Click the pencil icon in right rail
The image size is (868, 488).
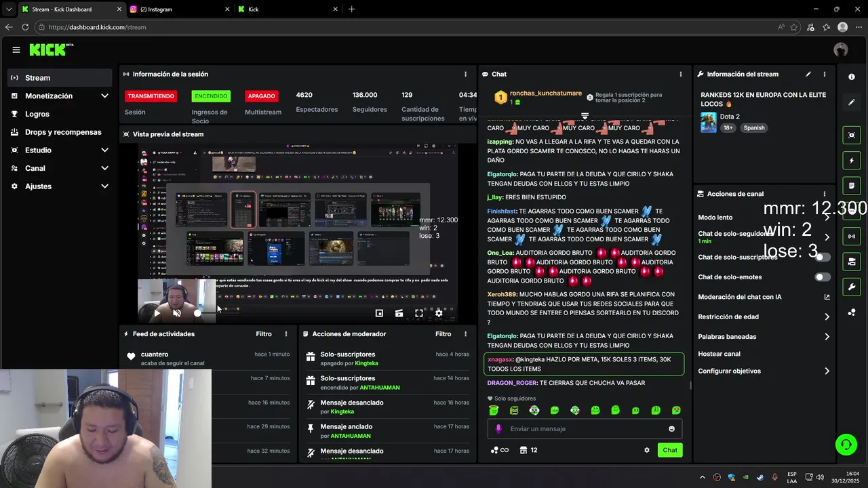coord(852,102)
